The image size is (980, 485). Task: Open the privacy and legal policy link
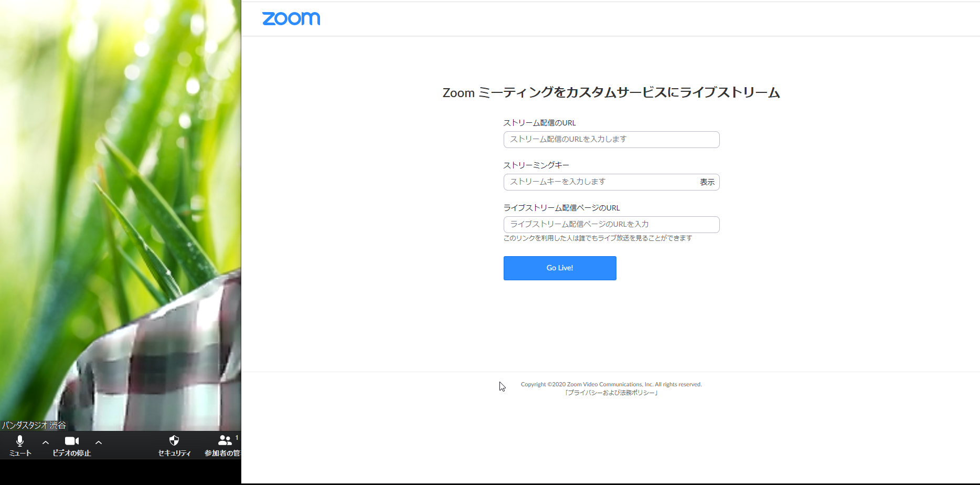coord(611,393)
